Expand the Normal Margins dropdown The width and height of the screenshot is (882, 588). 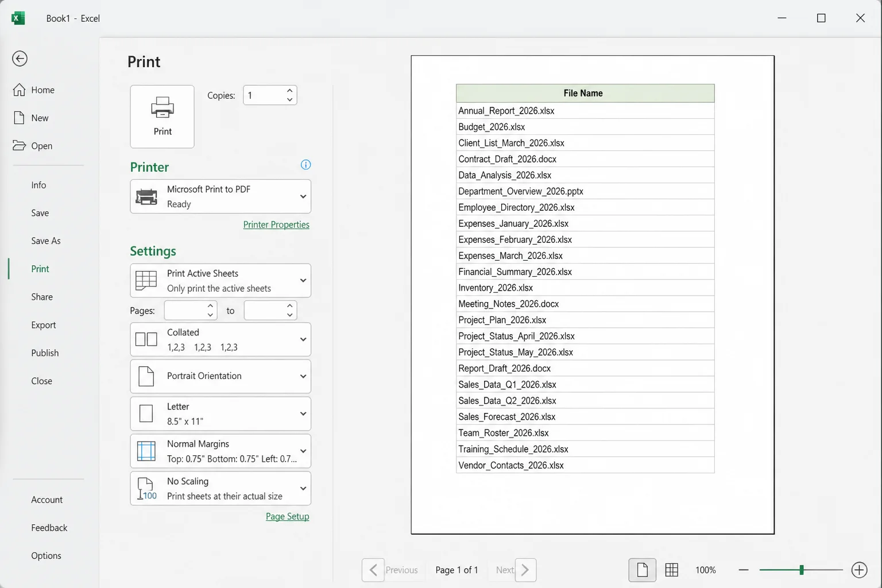coord(220,451)
